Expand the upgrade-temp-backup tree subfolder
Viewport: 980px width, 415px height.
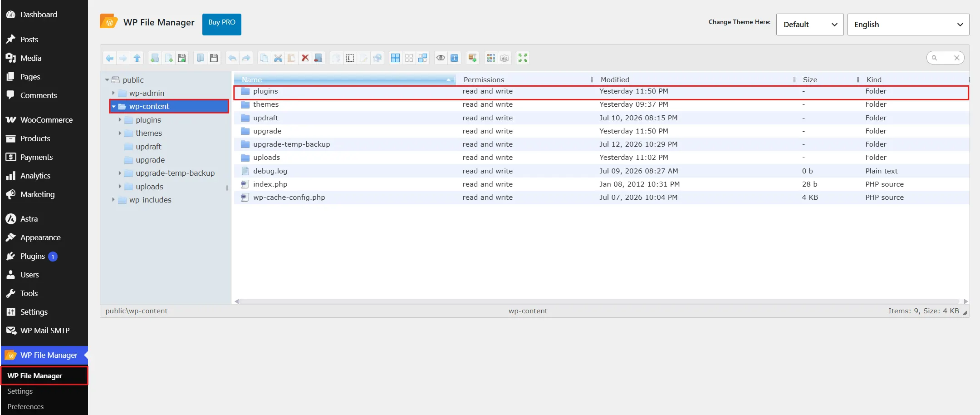pyautogui.click(x=120, y=173)
